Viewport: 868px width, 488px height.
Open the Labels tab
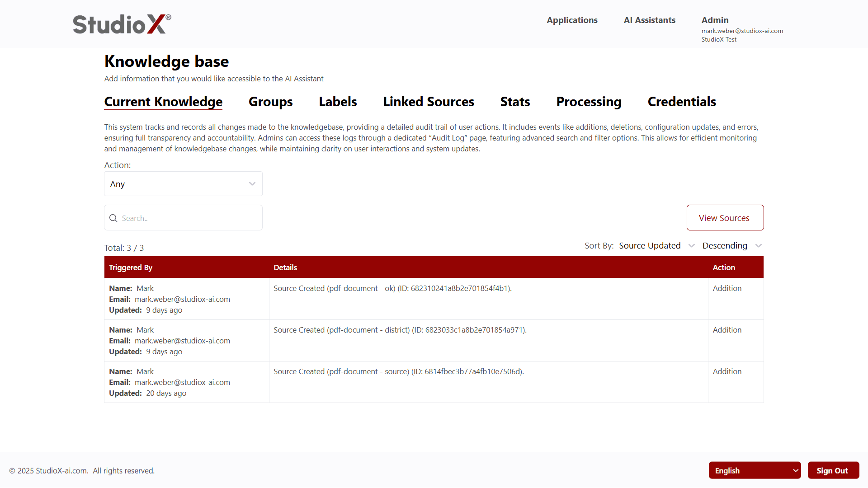pyautogui.click(x=338, y=102)
